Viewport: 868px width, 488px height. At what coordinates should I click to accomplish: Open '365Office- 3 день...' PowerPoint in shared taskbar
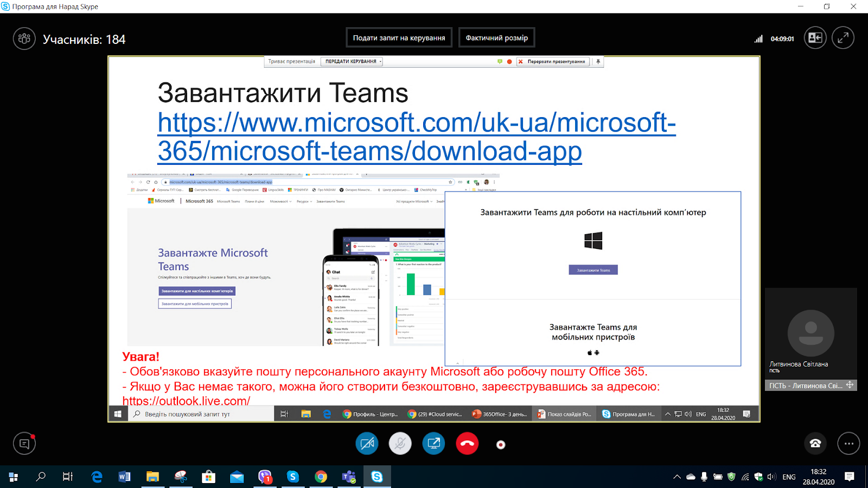500,414
